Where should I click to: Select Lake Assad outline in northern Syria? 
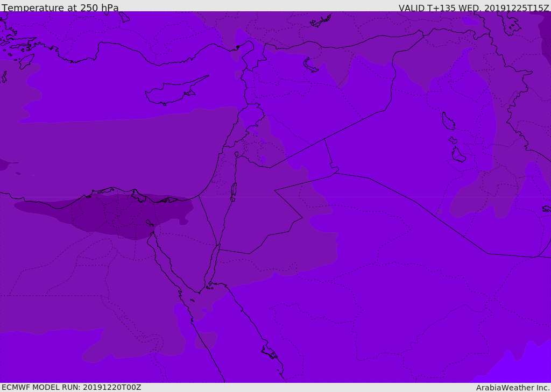(x=310, y=65)
